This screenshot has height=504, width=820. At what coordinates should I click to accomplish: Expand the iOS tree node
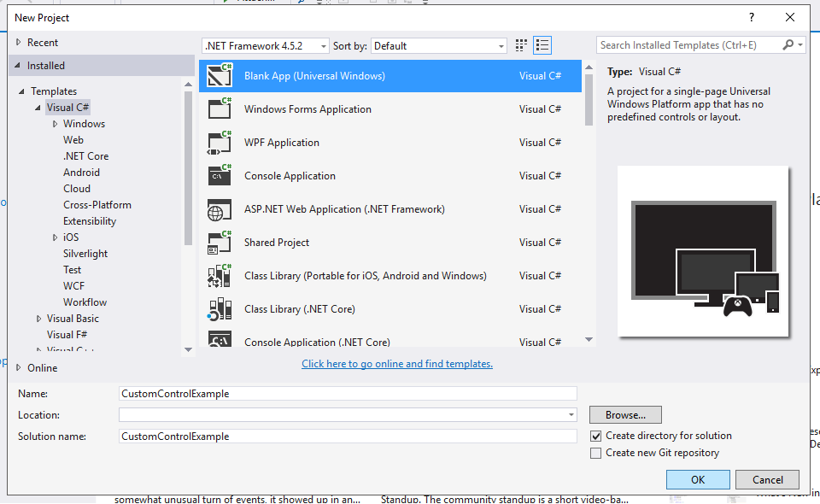55,237
